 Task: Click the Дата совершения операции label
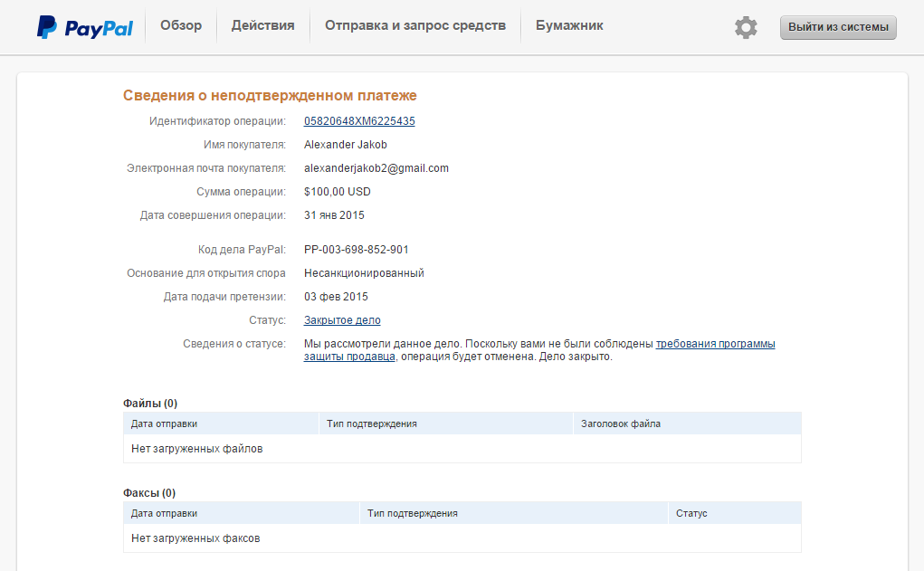click(213, 215)
